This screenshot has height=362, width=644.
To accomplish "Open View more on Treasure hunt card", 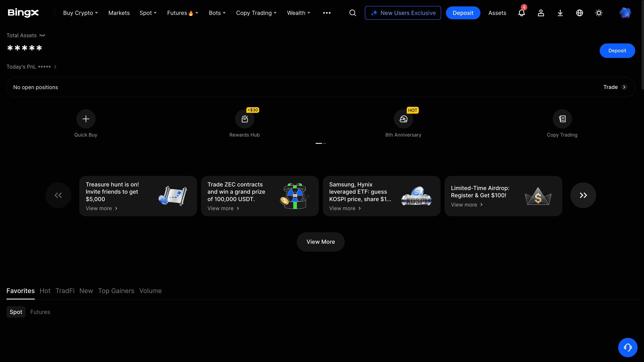I will coord(101,208).
